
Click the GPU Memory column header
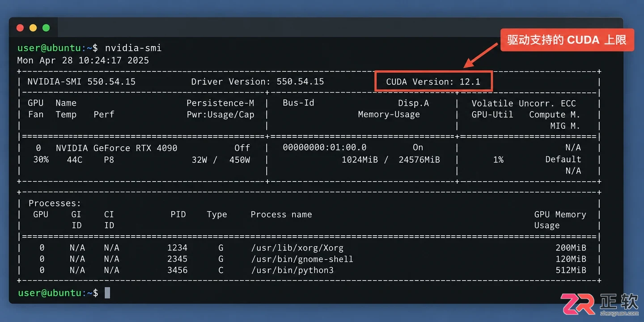(560, 215)
